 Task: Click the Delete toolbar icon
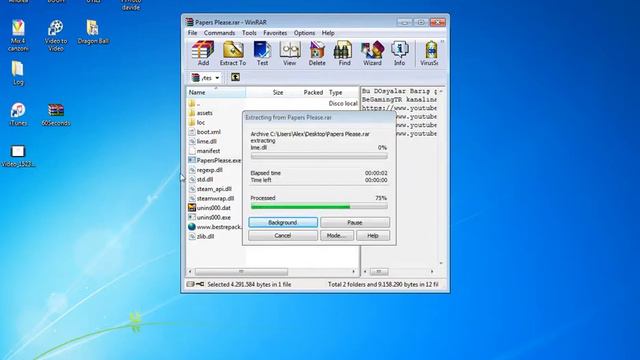pos(317,53)
